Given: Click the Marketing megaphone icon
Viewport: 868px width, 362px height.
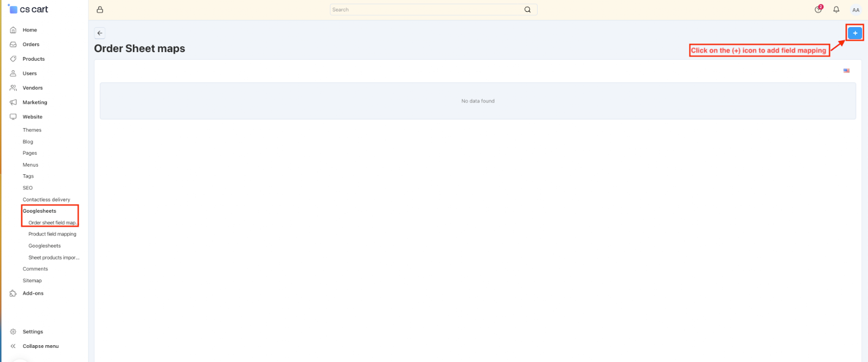Looking at the screenshot, I should click(13, 102).
